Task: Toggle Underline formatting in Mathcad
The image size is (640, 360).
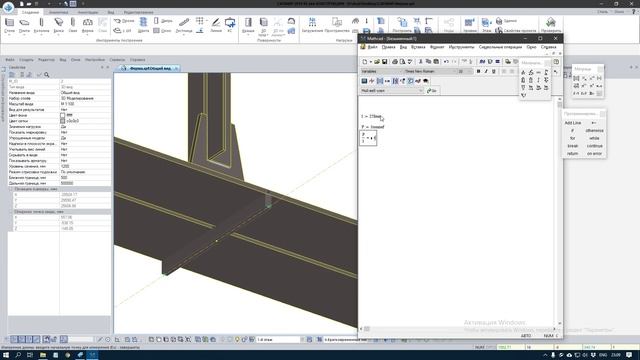Action: (494, 71)
